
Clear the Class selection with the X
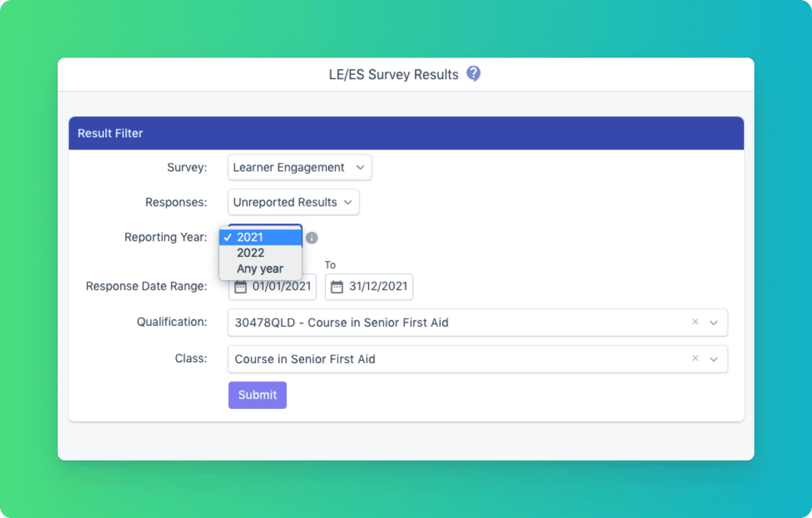point(695,359)
